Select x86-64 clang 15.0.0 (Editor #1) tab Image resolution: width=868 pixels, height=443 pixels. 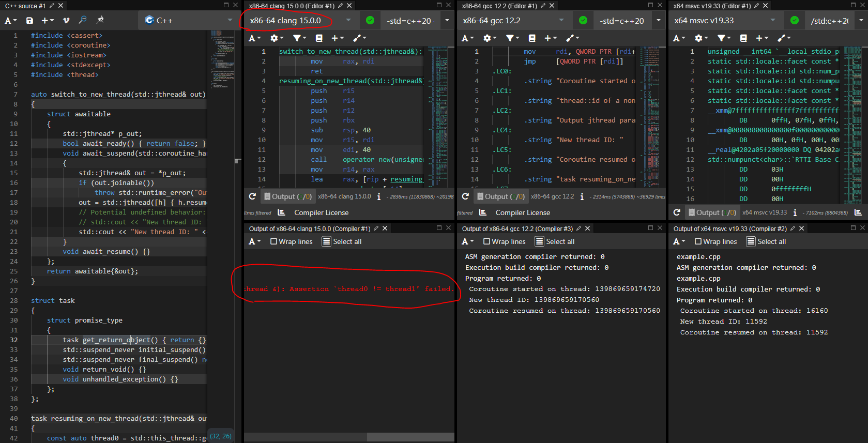coord(292,6)
